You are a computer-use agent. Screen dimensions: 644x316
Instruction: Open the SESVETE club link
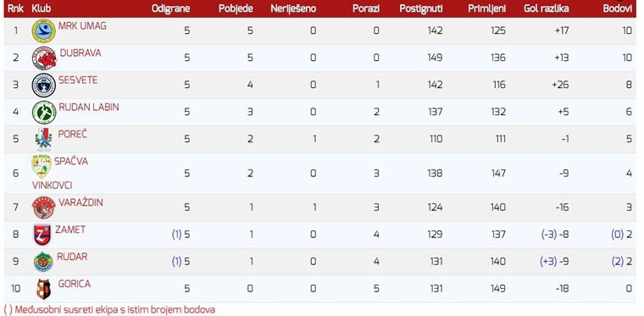(x=78, y=80)
